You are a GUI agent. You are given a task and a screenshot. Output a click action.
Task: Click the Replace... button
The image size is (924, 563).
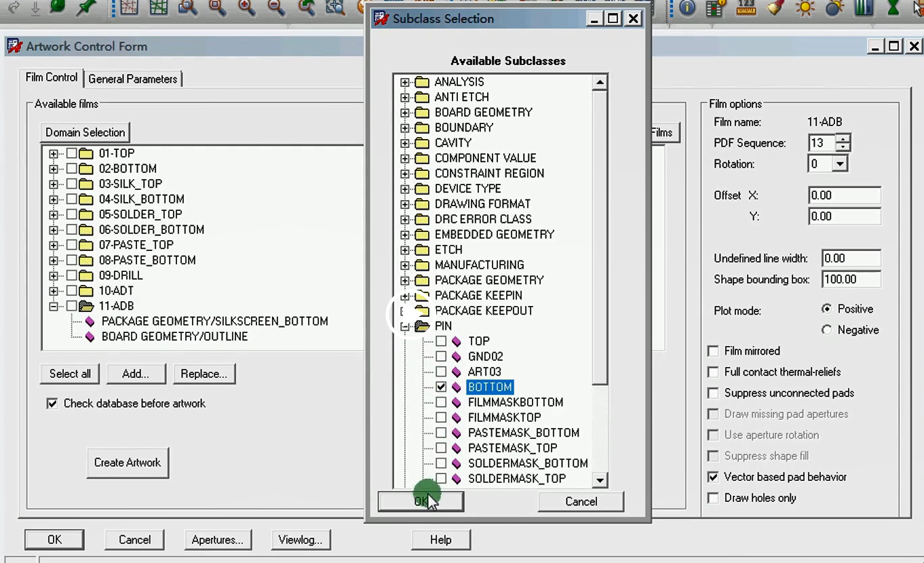click(x=204, y=374)
